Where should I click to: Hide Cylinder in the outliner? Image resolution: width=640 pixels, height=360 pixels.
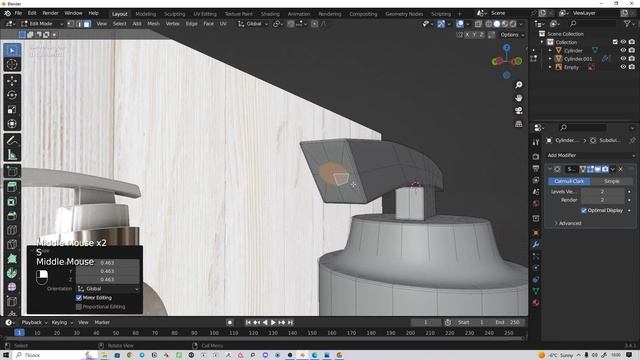(x=623, y=50)
